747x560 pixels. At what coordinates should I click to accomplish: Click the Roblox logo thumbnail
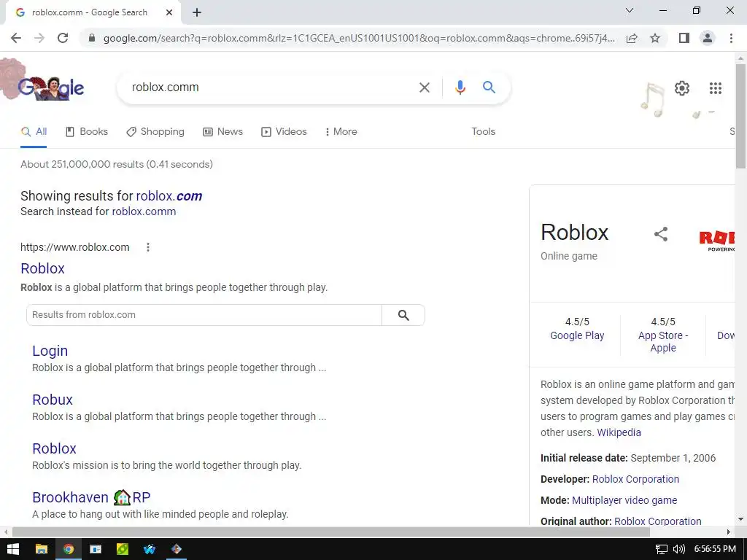coord(716,241)
